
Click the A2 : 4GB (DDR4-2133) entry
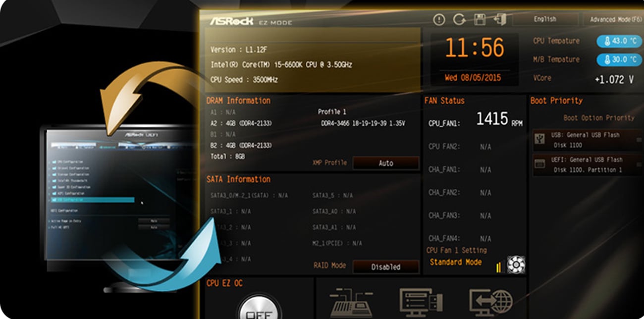(241, 123)
